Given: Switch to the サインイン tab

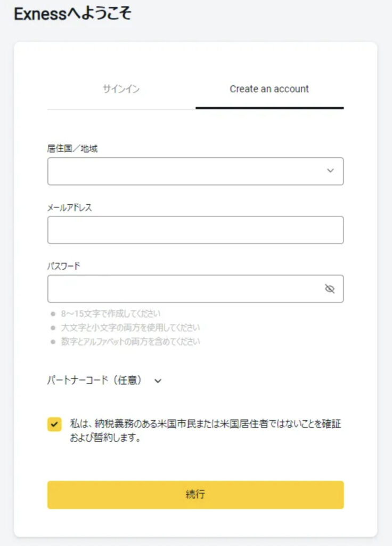Looking at the screenshot, I should pos(121,90).
